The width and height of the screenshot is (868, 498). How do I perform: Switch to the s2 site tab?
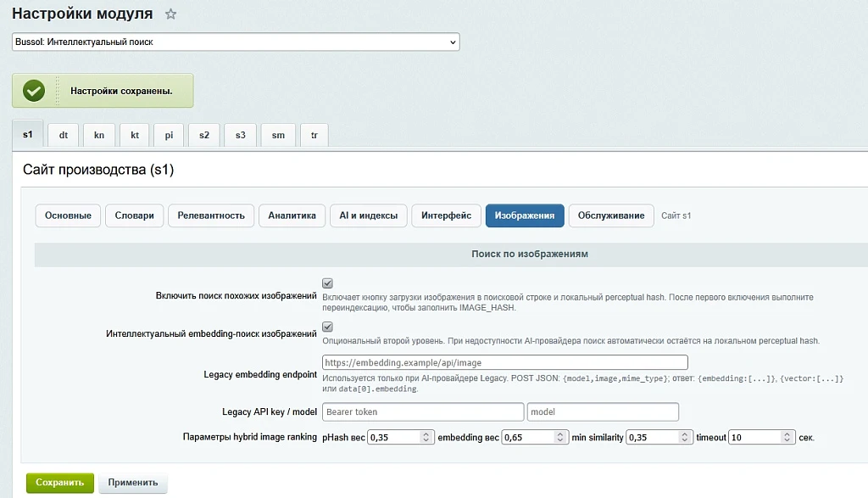pyautogui.click(x=204, y=135)
